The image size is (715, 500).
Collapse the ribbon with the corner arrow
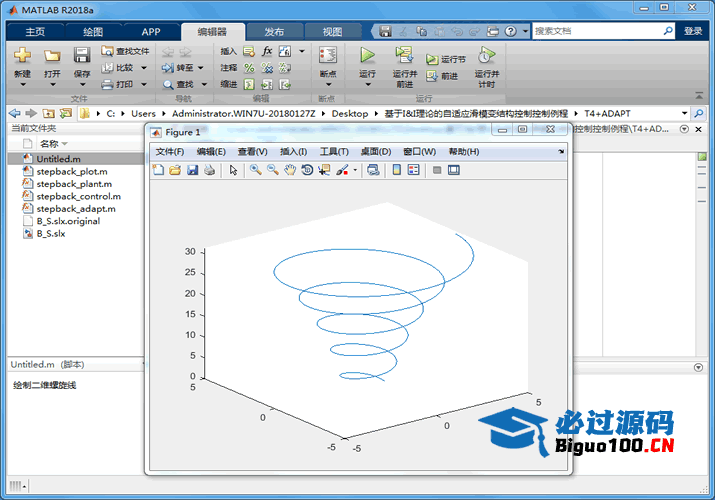(x=699, y=96)
